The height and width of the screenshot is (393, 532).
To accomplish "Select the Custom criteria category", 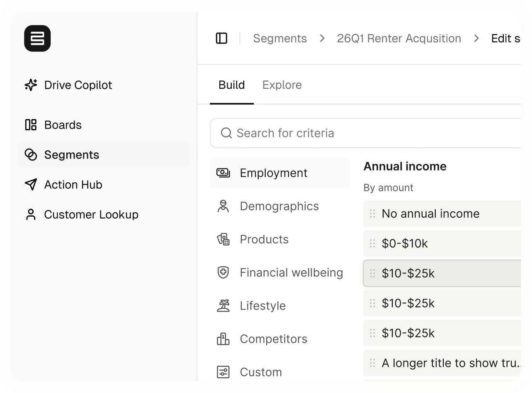I will point(260,372).
